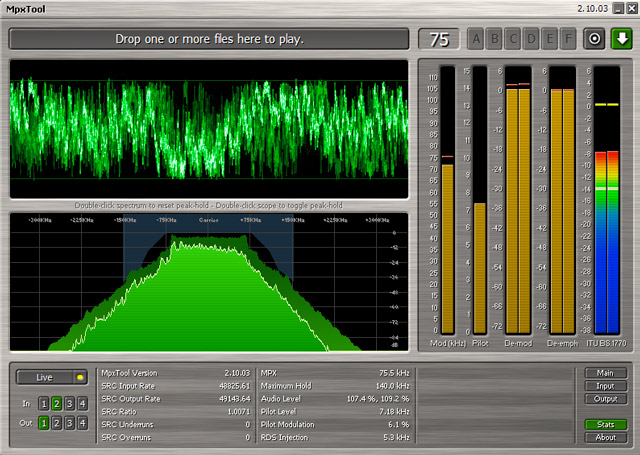Click the record button icon
The image size is (640, 455).
(x=594, y=39)
